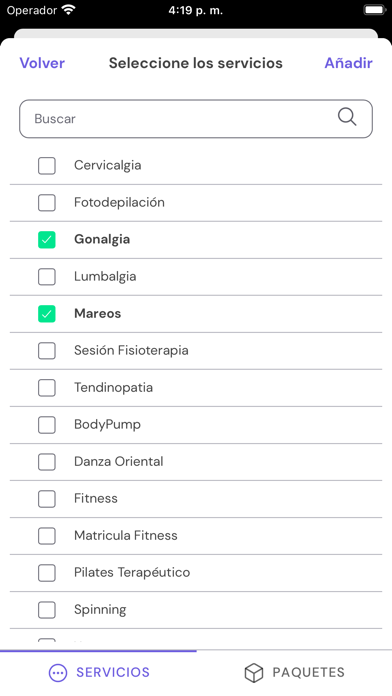Check the BodyPump checkbox
This screenshot has width=392, height=696.
(47, 425)
